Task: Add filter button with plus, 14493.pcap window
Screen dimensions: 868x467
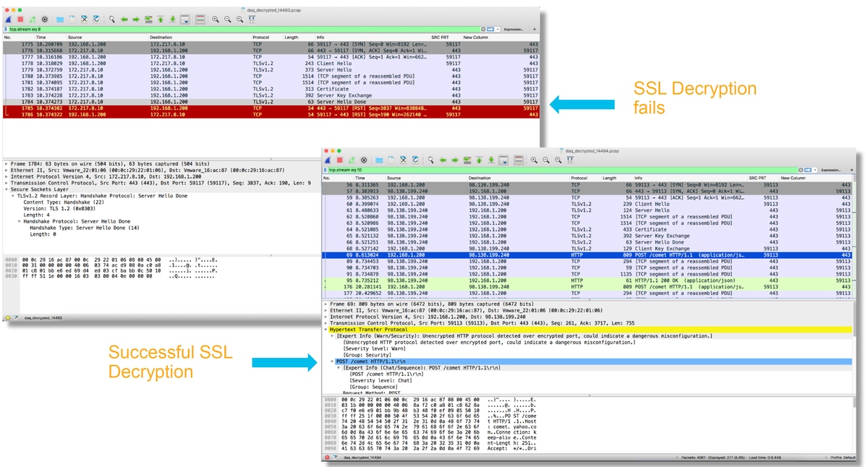Action: pos(535,29)
